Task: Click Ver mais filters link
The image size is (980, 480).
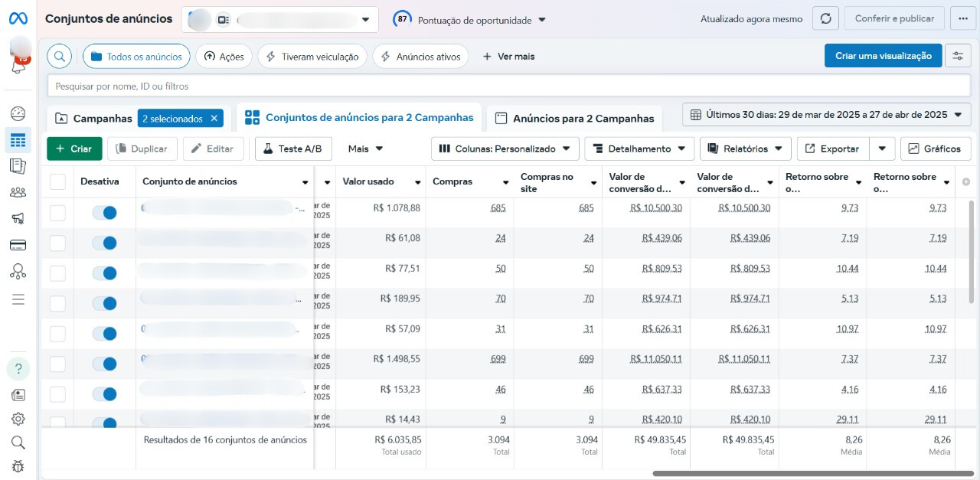Action: pyautogui.click(x=508, y=57)
